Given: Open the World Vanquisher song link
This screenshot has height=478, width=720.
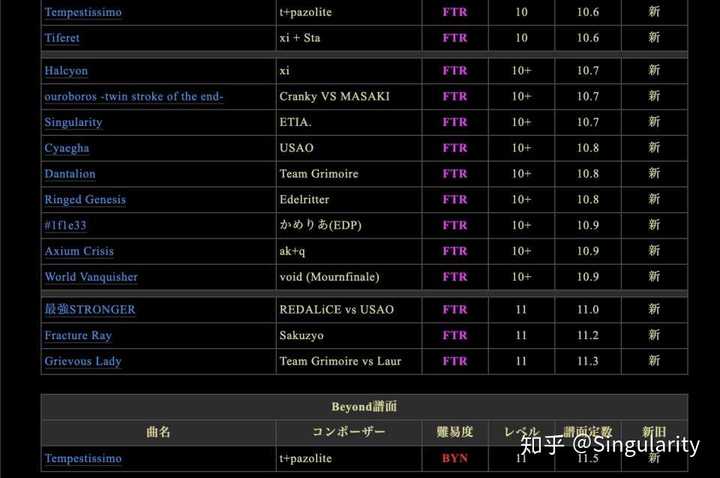Looking at the screenshot, I should click(x=91, y=277).
